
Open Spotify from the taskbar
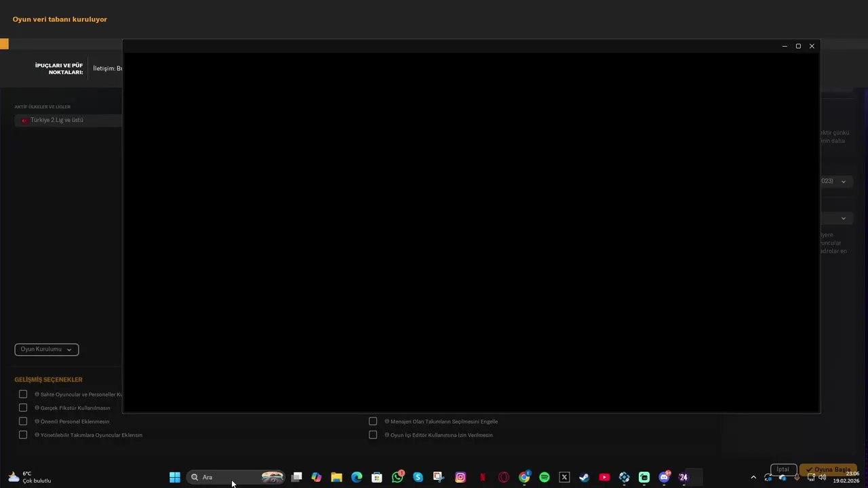coord(544,477)
